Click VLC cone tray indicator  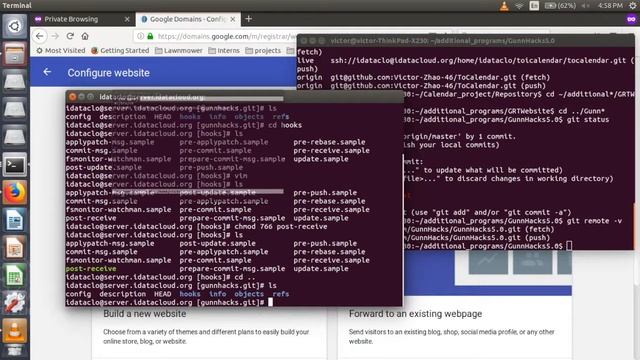[x=504, y=6]
